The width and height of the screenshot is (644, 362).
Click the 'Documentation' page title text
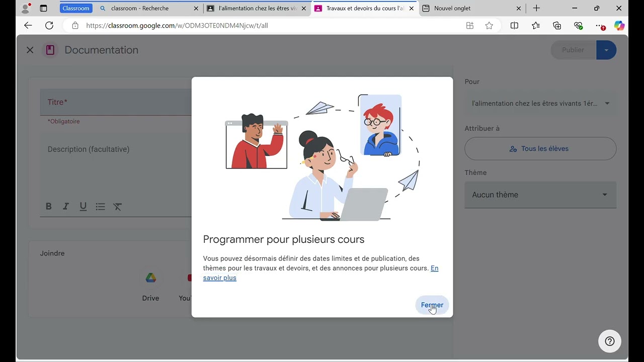[101, 50]
